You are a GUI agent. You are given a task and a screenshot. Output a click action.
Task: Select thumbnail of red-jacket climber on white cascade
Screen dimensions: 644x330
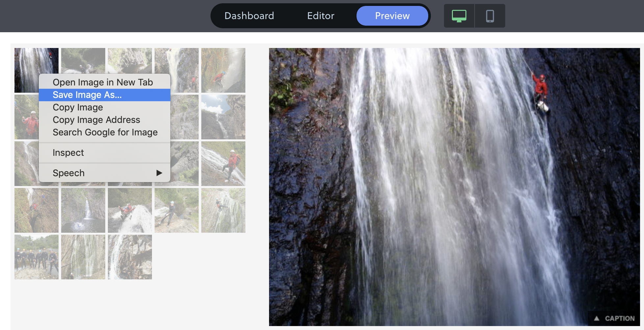pyautogui.click(x=223, y=164)
